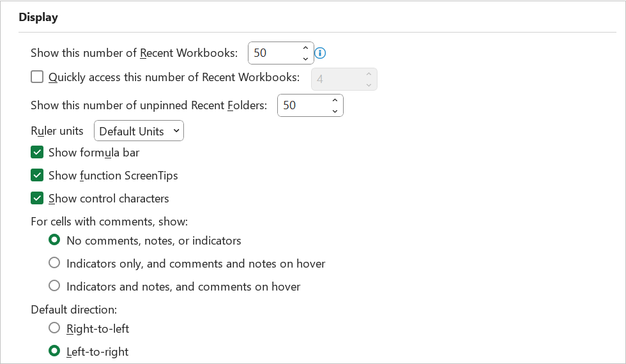Screen dimensions: 626x364
Task: Open the Ruler units dropdown
Action: (x=139, y=131)
